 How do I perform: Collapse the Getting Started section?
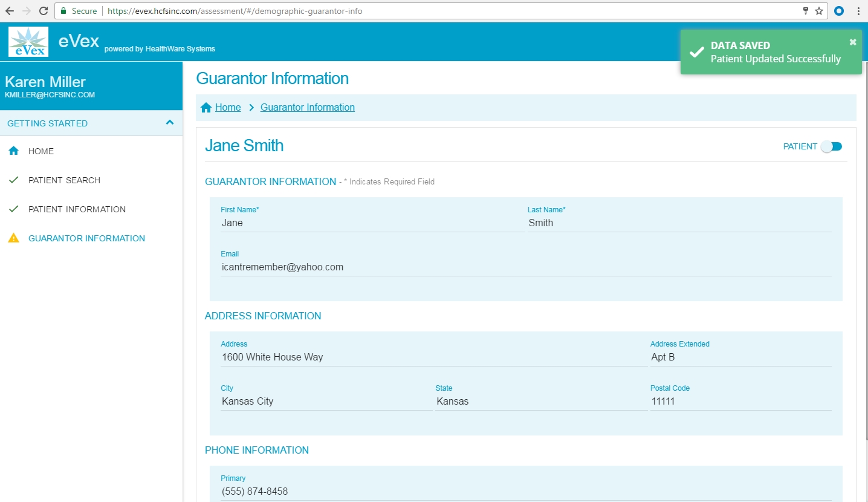click(x=170, y=123)
